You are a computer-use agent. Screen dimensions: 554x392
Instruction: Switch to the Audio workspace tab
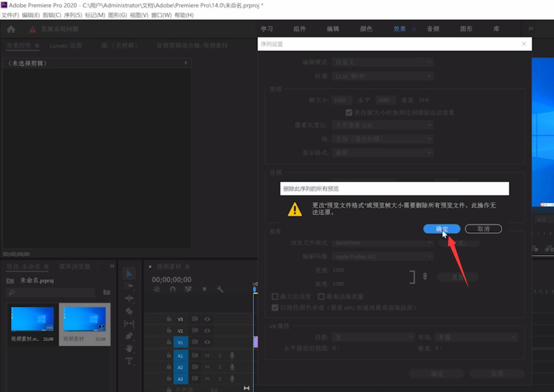click(433, 29)
